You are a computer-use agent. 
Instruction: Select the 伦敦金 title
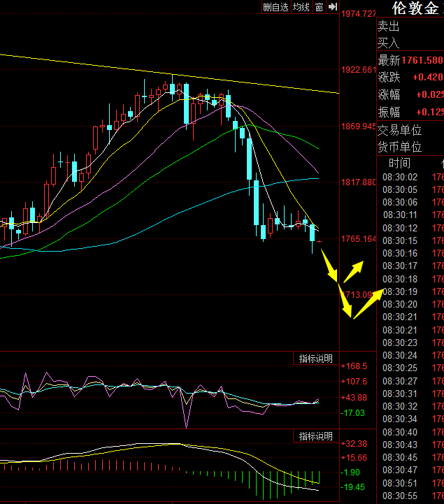pyautogui.click(x=415, y=8)
